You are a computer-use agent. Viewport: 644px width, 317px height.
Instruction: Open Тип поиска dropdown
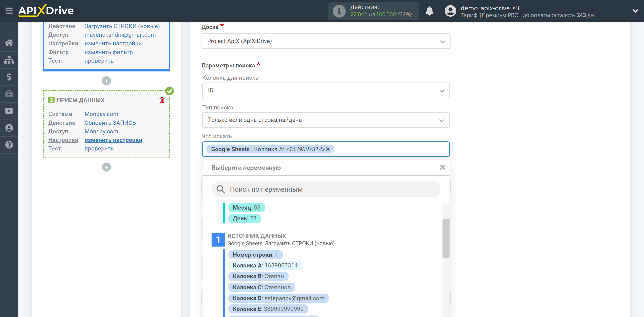click(x=326, y=120)
